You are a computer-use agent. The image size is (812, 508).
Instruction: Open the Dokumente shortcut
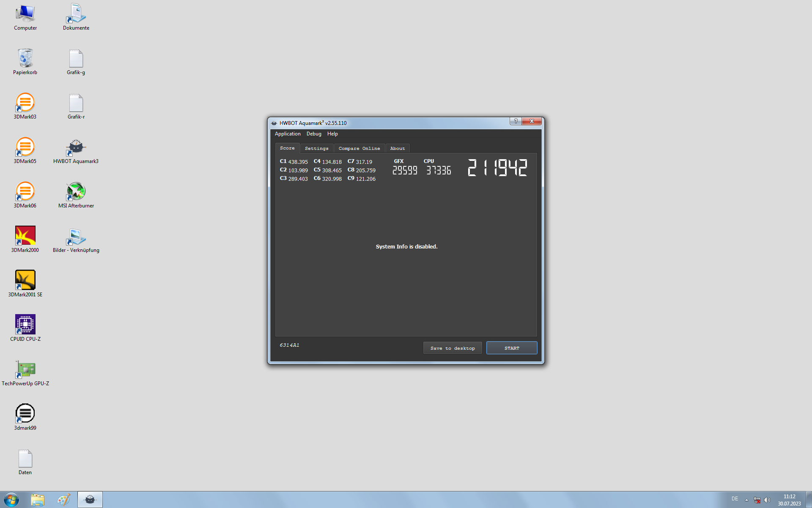pos(76,18)
